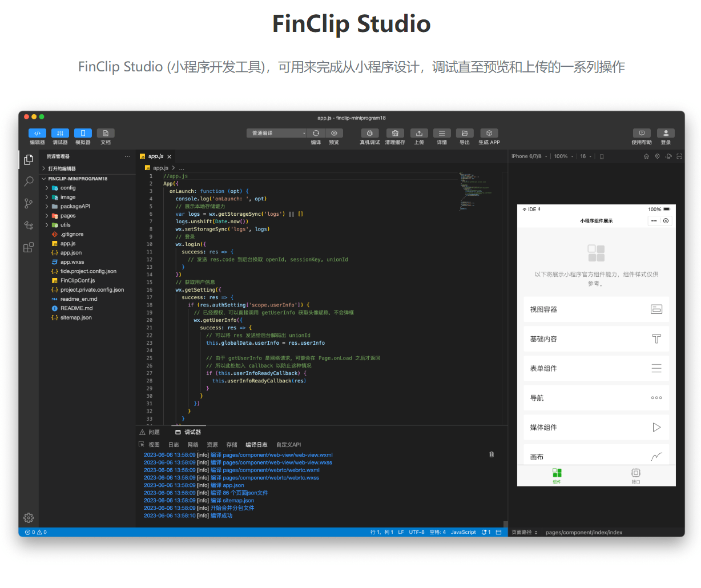Toggle the 调试器 debugger toolbar button
The image size is (701, 588).
60,133
